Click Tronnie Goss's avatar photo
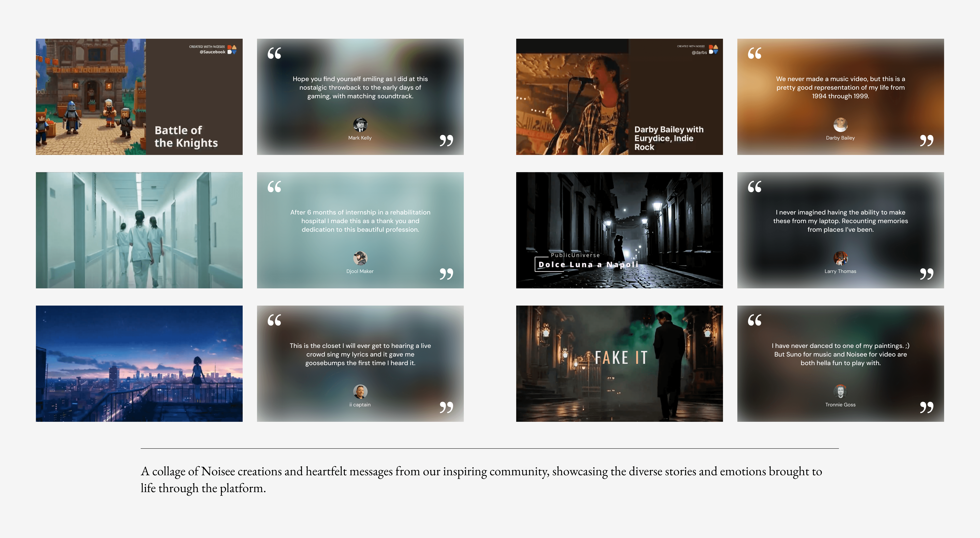This screenshot has height=538, width=980. pyautogui.click(x=840, y=392)
